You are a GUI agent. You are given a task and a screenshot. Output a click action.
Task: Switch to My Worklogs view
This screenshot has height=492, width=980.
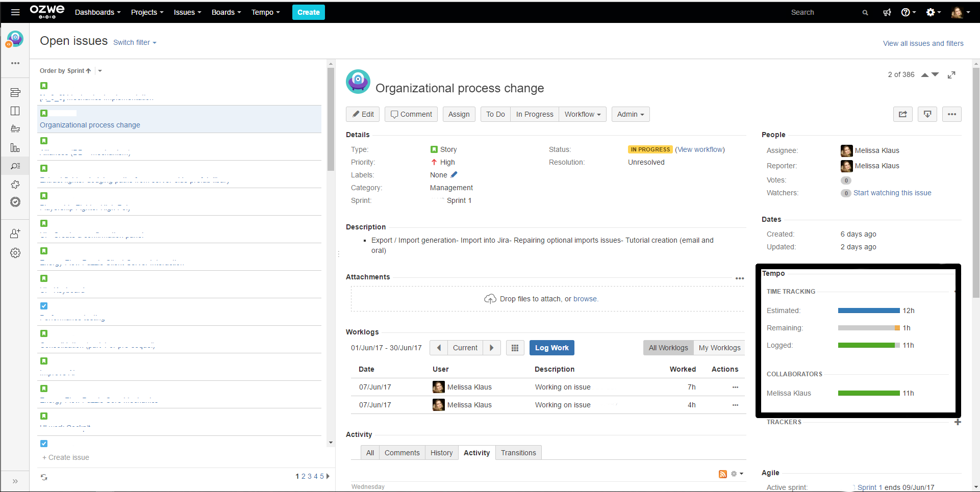point(719,348)
